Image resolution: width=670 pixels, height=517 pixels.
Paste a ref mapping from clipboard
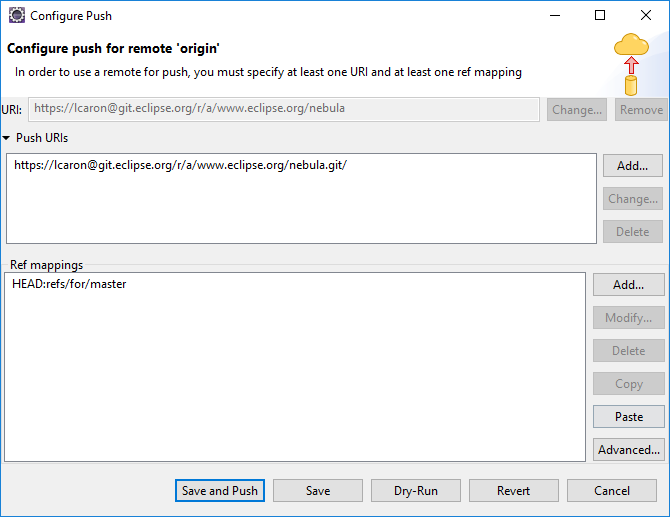[628, 417]
